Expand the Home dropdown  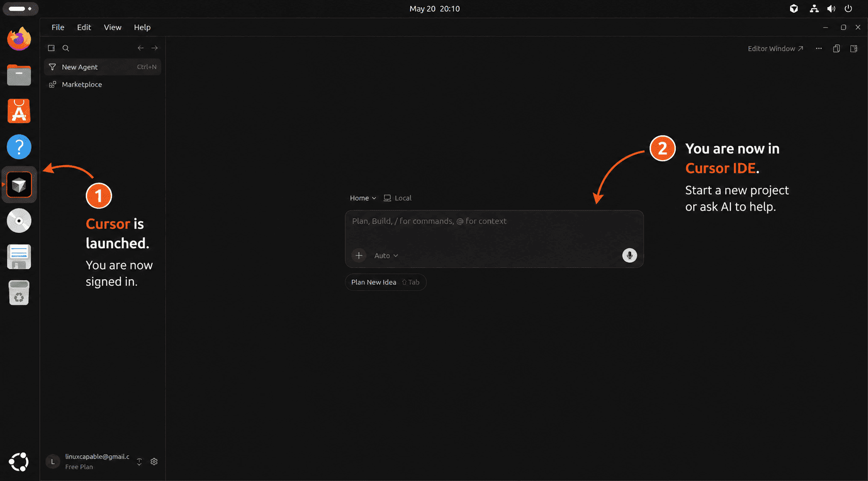[x=363, y=198]
